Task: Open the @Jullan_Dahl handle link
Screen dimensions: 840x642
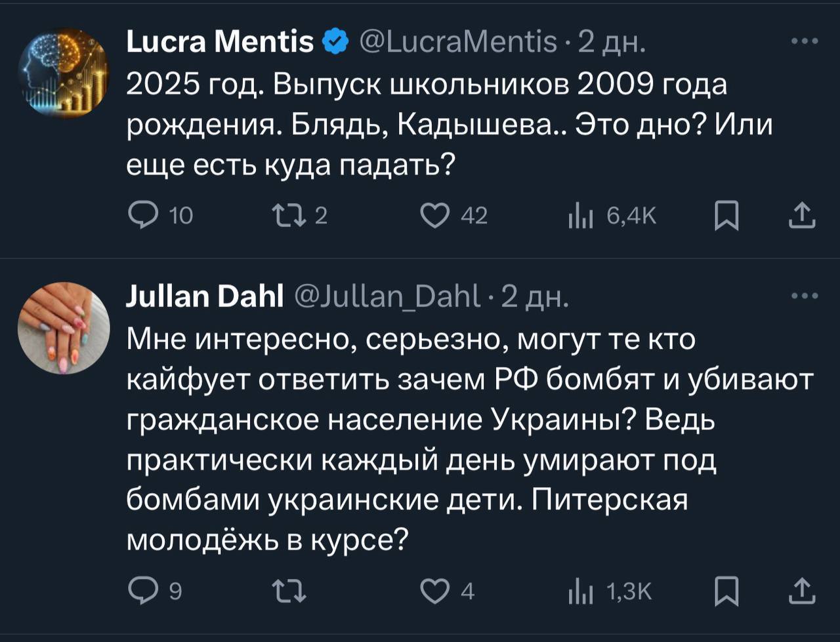Action: [x=389, y=297]
